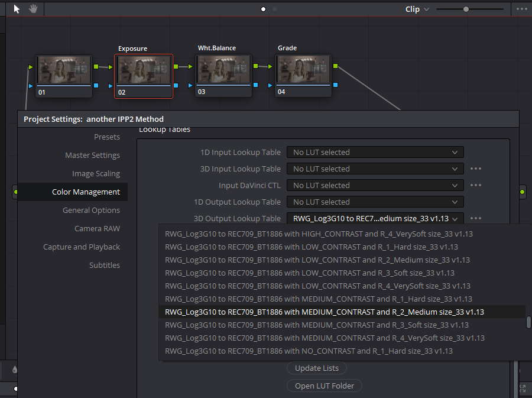
Task: Open Input DaVinci CTL dropdown
Action: click(375, 186)
